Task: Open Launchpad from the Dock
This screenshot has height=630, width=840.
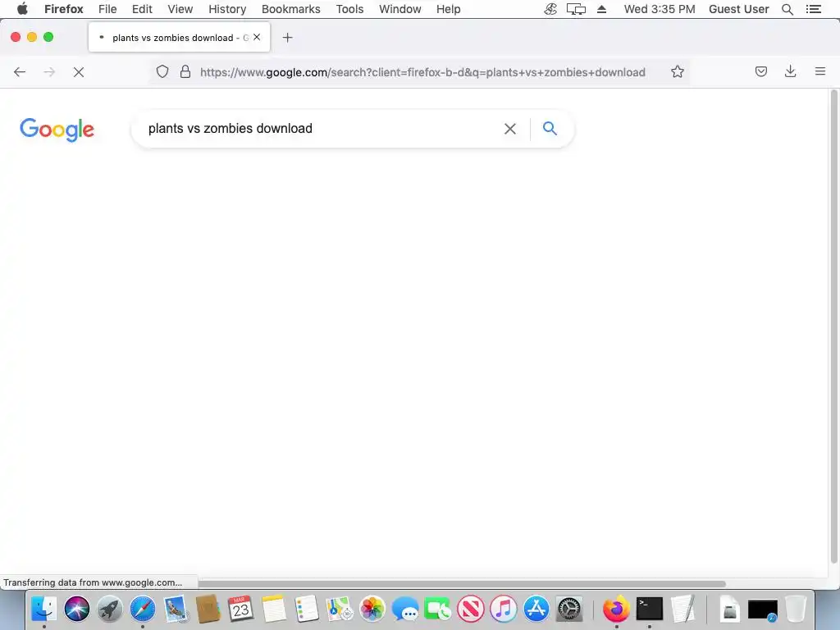Action: [110, 609]
